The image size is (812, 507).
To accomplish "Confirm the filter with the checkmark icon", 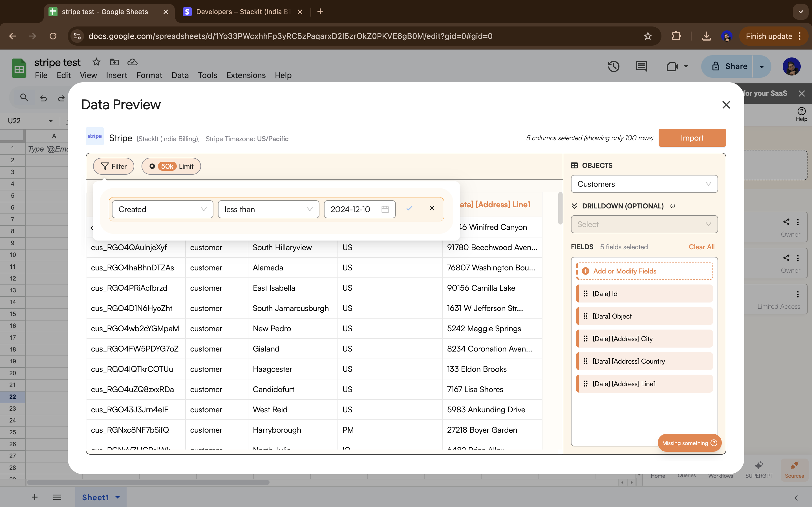I will coord(409,208).
